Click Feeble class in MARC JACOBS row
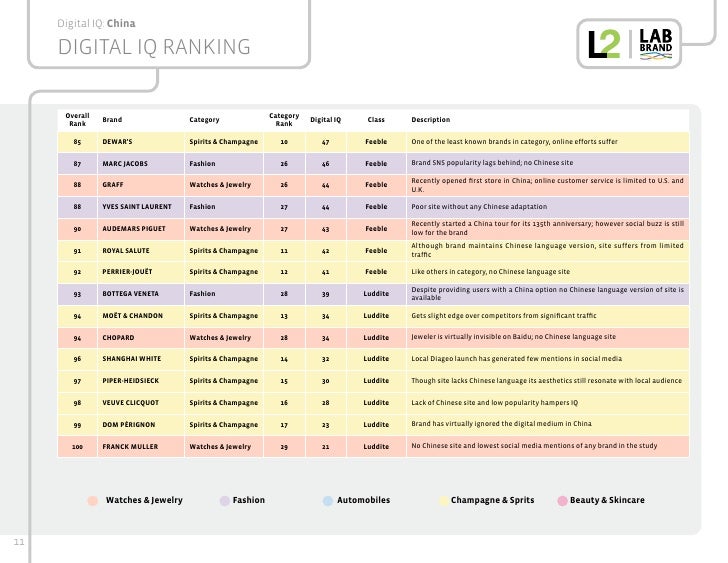Screen dimensions: 728x563 376,163
